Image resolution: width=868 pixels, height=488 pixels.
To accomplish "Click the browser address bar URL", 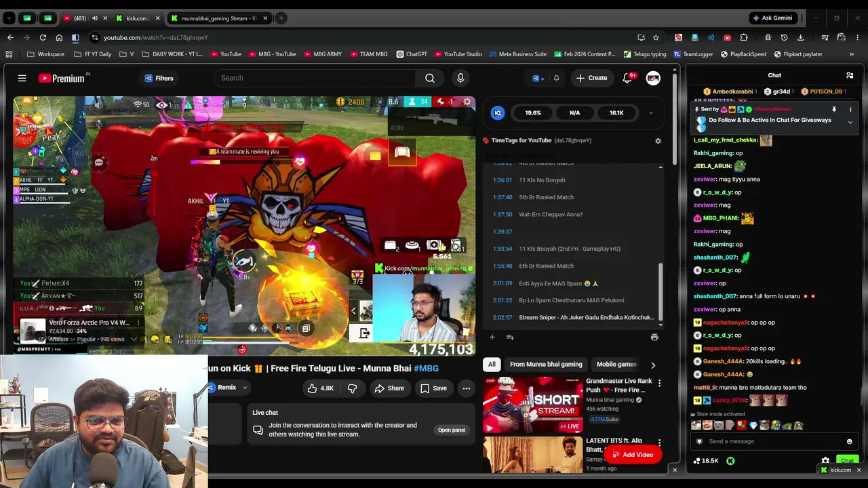I will (x=156, y=37).
